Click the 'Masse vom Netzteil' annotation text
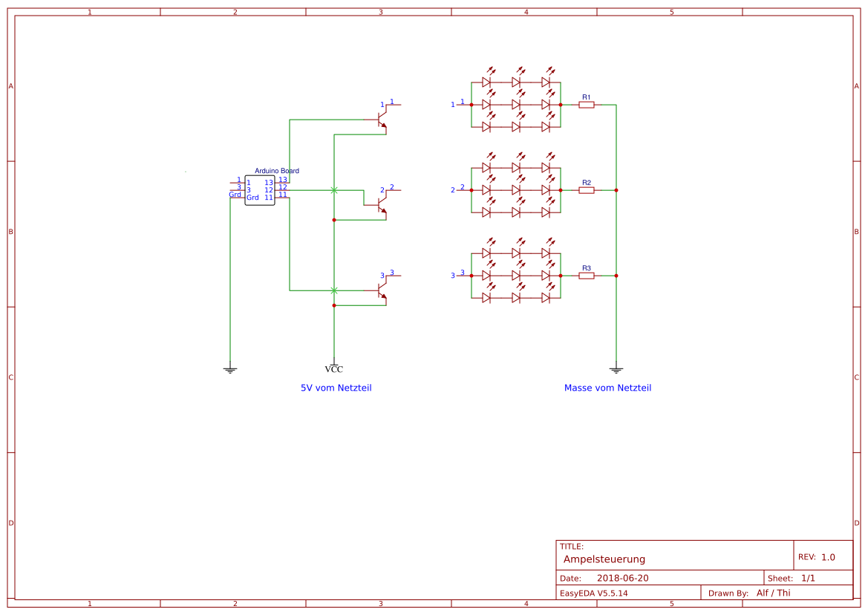Viewport: 868px width, 615px height. (x=609, y=387)
